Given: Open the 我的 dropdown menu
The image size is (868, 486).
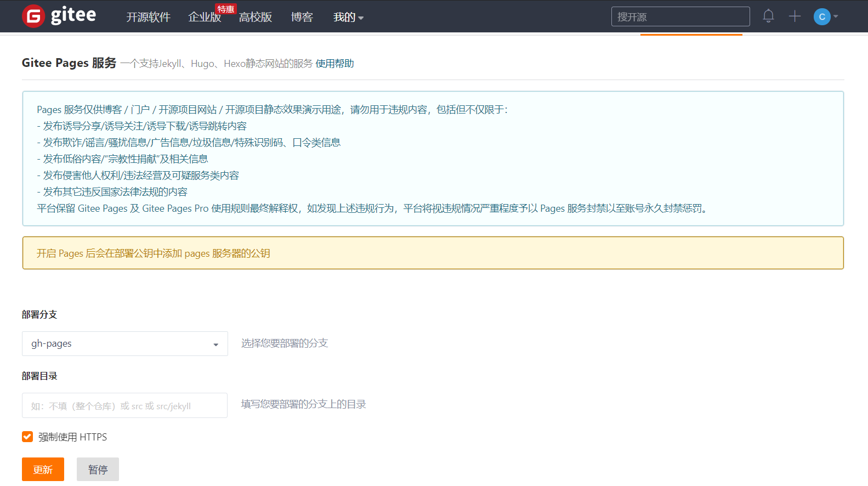Looking at the screenshot, I should pyautogui.click(x=348, y=17).
